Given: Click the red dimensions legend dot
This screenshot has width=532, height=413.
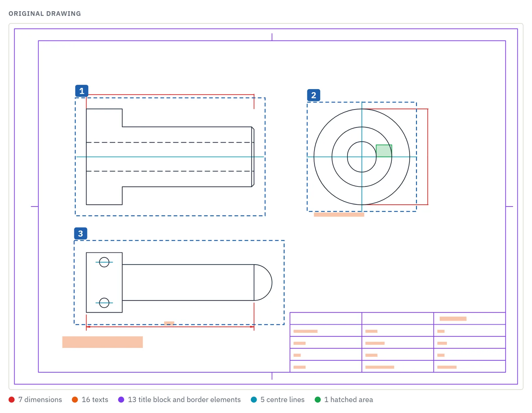Looking at the screenshot, I should tap(12, 399).
